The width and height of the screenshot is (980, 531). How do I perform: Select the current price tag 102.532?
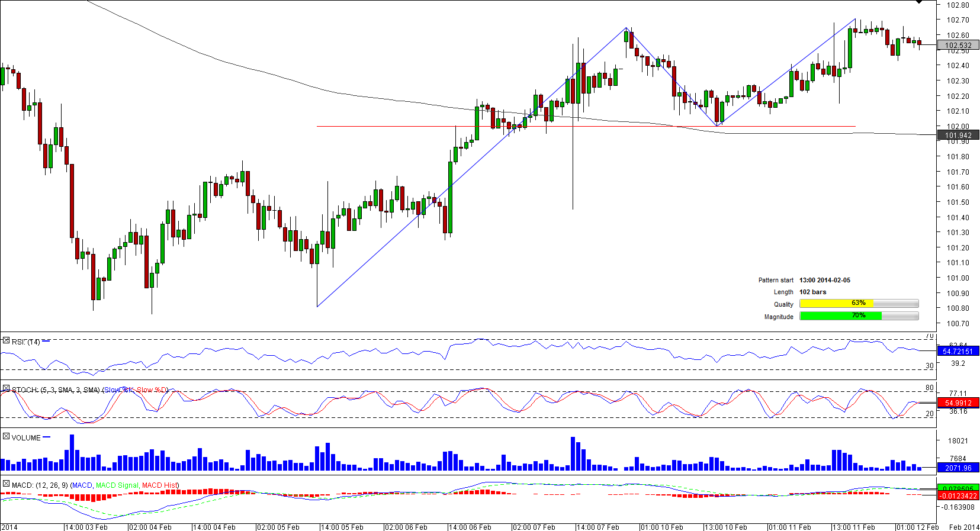957,45
